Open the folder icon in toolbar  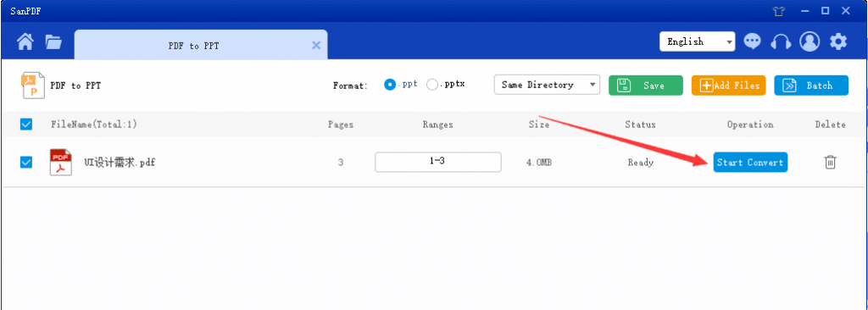point(53,42)
